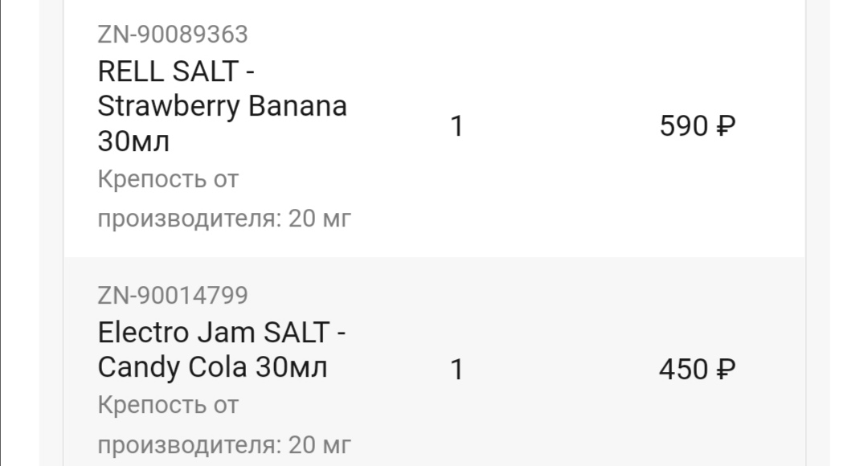Viewport: 868px width, 466px height.
Task: Click the RELL SALT brand text
Action: (168, 72)
